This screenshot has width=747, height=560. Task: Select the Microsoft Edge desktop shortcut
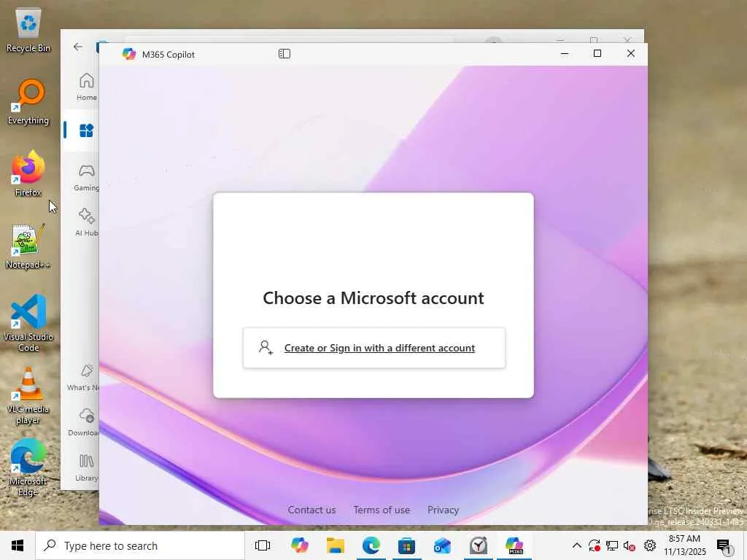[28, 467]
